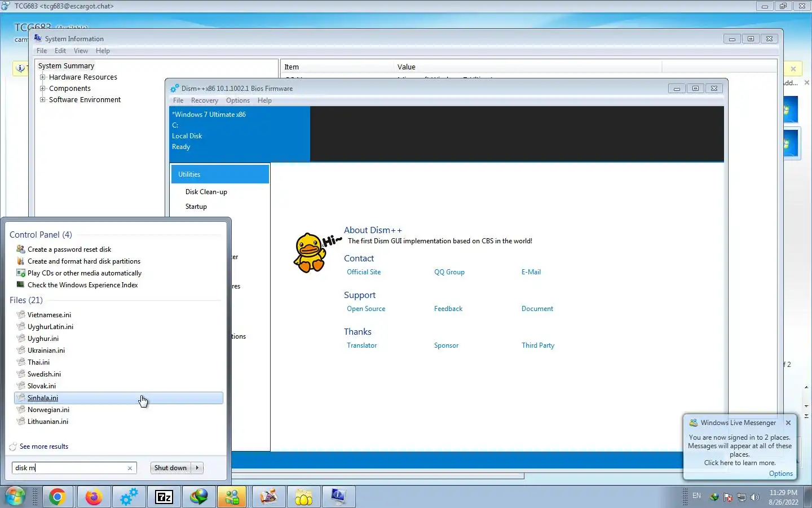This screenshot has height=508, width=812.
Task: Switch to Dism++ gears taskbar icon
Action: [x=129, y=497]
